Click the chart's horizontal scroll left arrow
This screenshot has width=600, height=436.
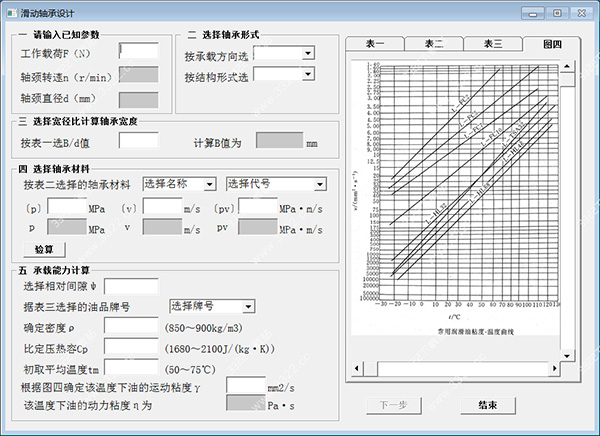[x=357, y=368]
